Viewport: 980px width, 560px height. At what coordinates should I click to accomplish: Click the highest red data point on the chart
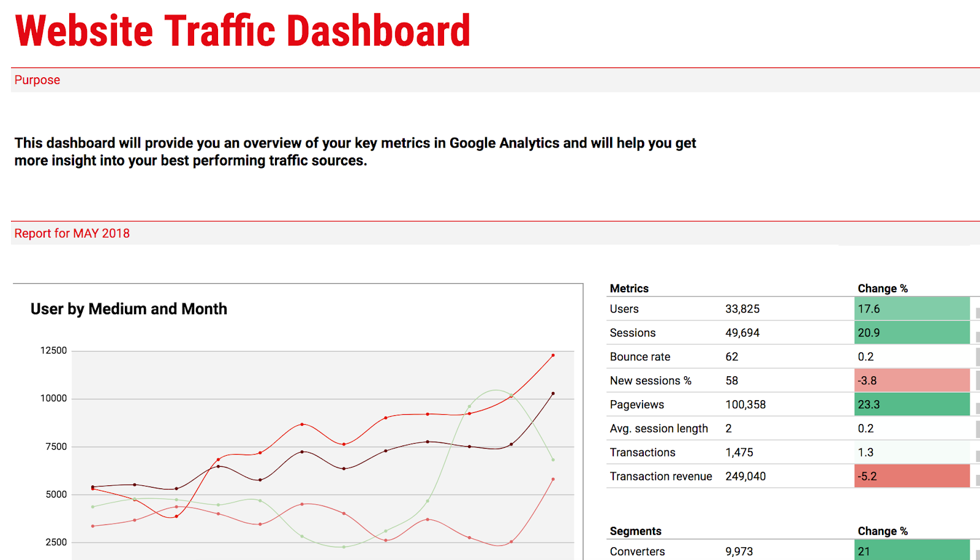click(x=553, y=354)
